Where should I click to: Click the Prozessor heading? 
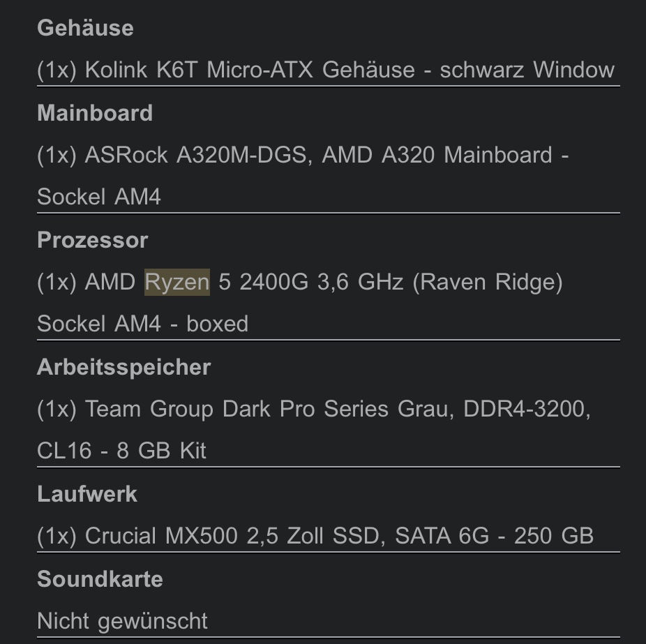coord(93,240)
